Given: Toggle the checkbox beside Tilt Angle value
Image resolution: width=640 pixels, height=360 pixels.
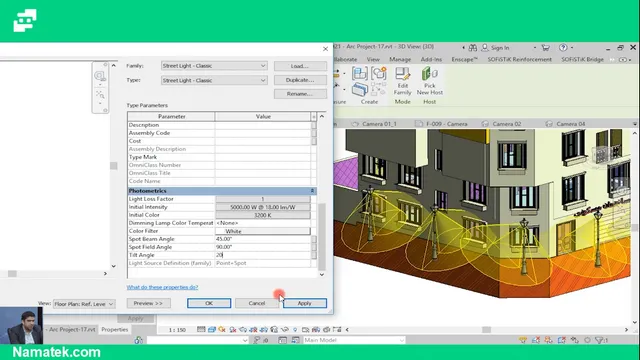Looking at the screenshot, I should (x=313, y=255).
